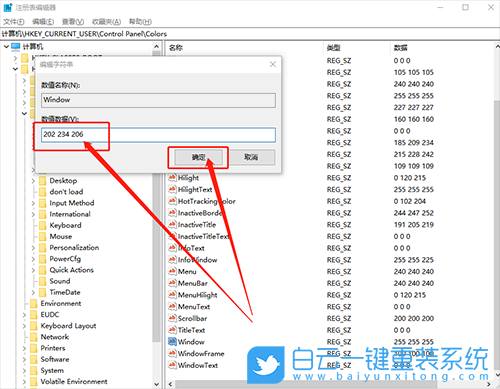Screen dimensions: 500x389
Task: Close the edit string dialog
Action: click(x=273, y=64)
